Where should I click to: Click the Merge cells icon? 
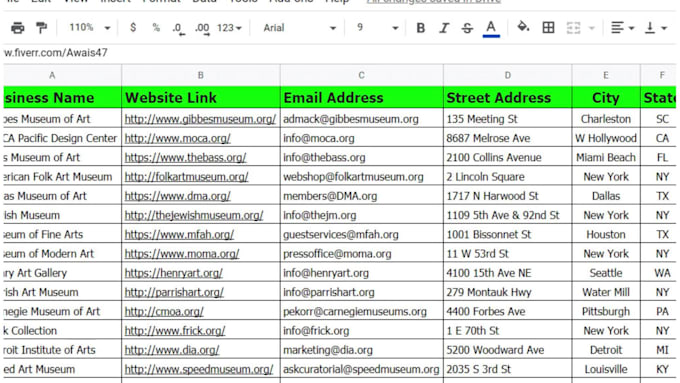click(x=573, y=28)
